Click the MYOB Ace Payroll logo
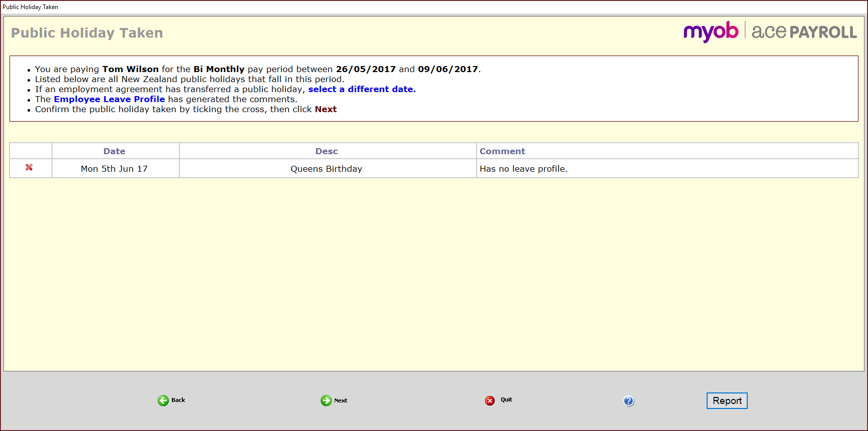 770,32
